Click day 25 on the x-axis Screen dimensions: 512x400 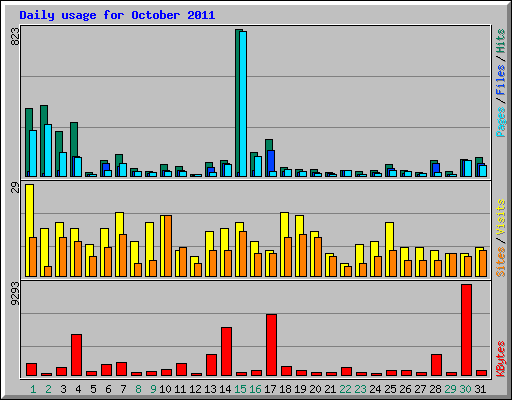coord(390,389)
